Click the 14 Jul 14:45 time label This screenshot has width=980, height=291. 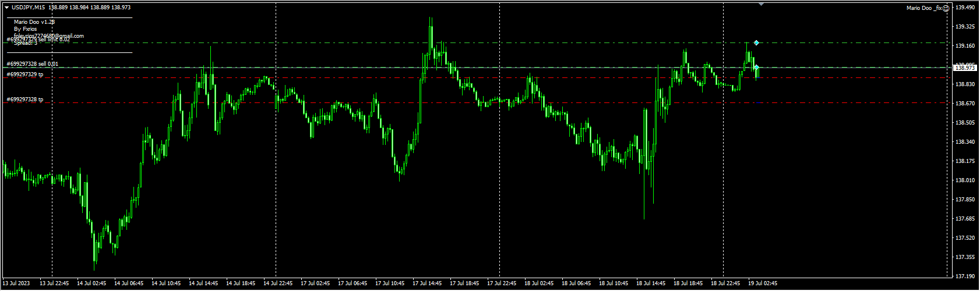tap(203, 283)
